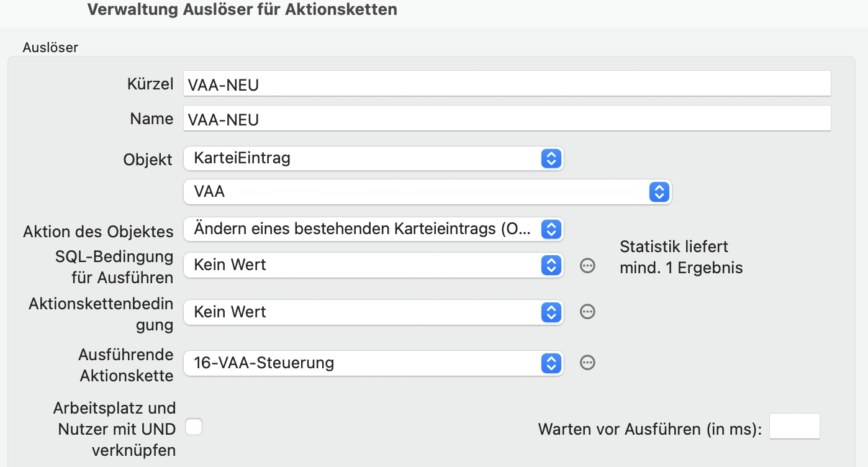Image resolution: width=868 pixels, height=467 pixels.
Task: Open ellipsis options for Ausführende Aktionskette
Action: click(x=587, y=363)
